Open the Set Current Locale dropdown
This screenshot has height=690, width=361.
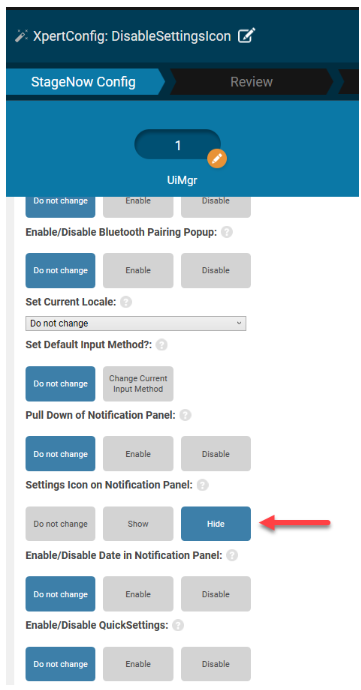[136, 323]
